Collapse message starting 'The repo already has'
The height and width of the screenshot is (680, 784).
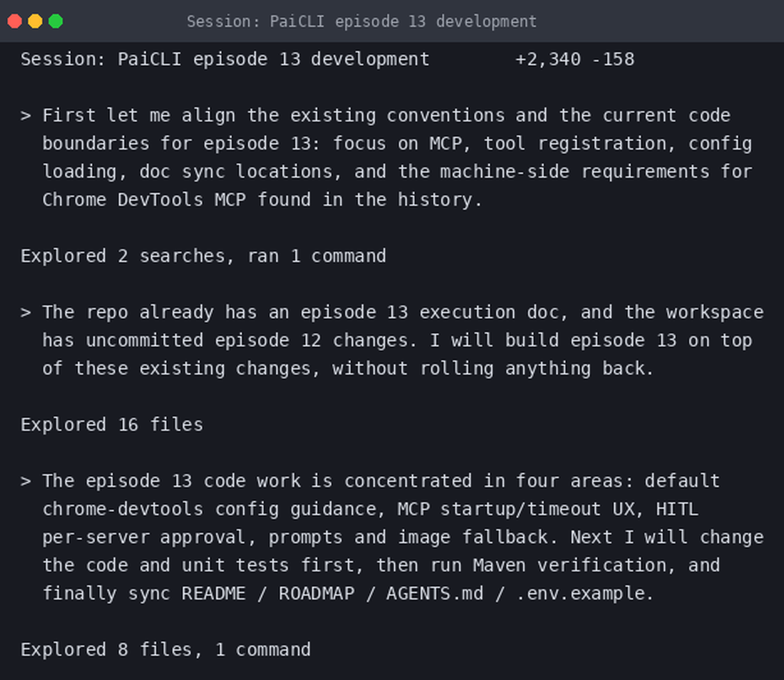click(26, 313)
